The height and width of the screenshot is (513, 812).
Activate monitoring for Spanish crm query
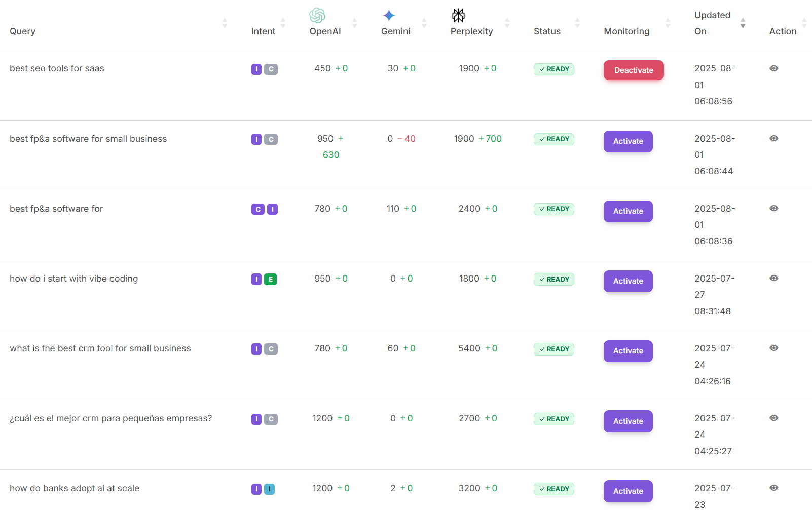coord(628,421)
